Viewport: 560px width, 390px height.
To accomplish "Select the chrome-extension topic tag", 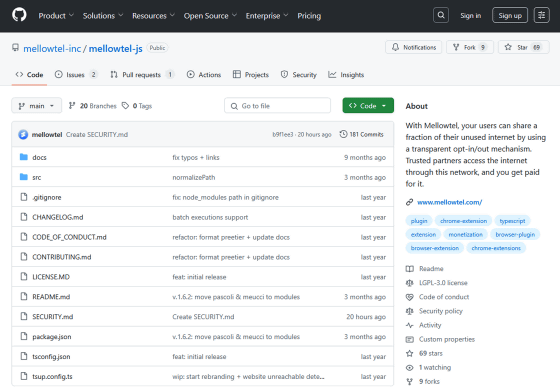I will (463, 221).
